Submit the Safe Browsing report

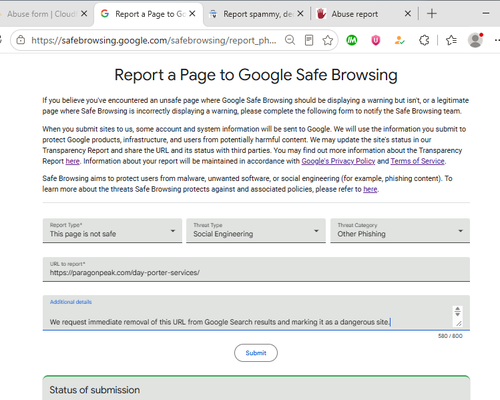point(256,353)
